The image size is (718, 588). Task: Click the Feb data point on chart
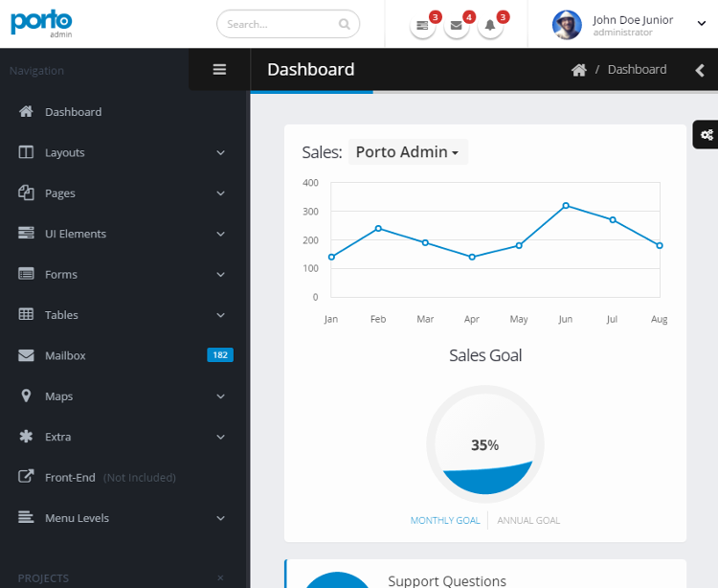(378, 229)
